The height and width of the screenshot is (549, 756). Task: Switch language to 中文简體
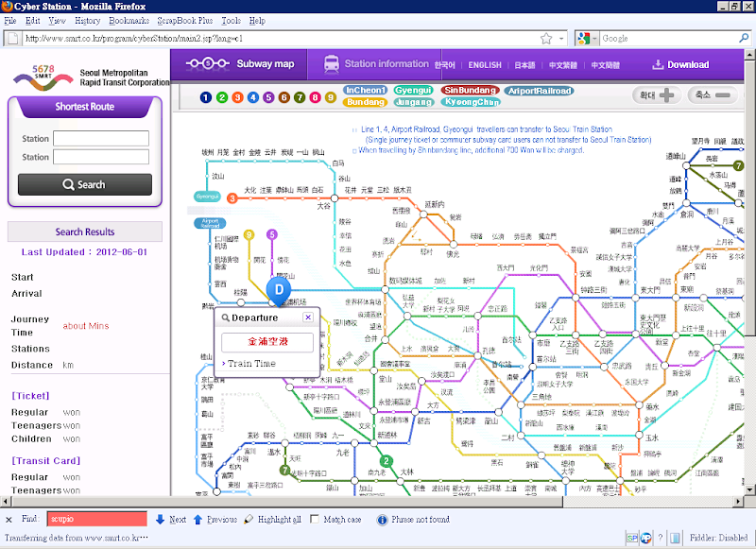click(605, 65)
